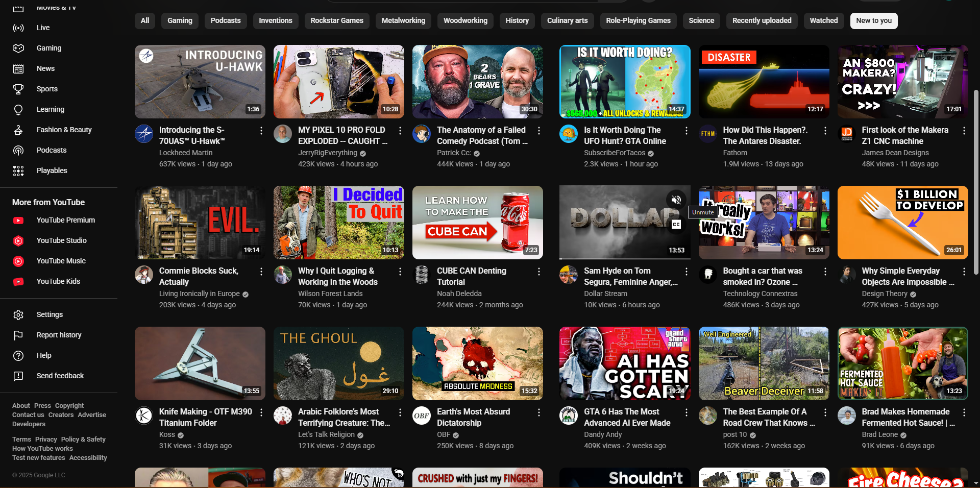The width and height of the screenshot is (980, 488).
Task: Select the 'New to you' filter chip
Action: click(x=873, y=21)
